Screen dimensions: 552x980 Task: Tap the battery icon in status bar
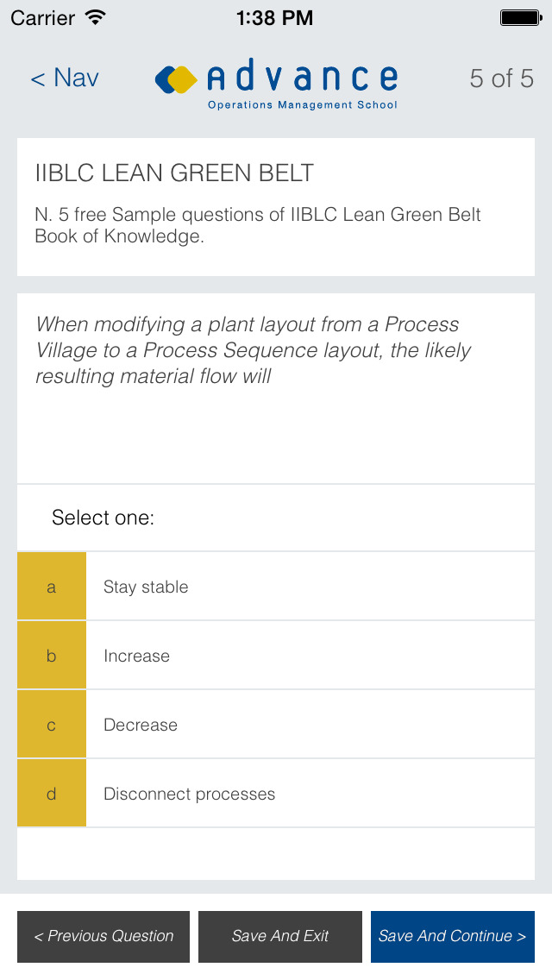click(520, 17)
